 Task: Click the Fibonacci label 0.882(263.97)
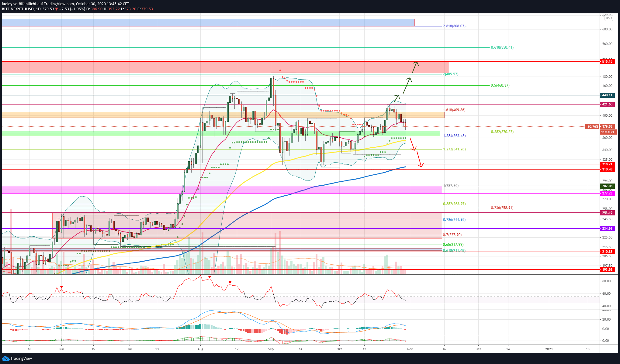(x=454, y=204)
